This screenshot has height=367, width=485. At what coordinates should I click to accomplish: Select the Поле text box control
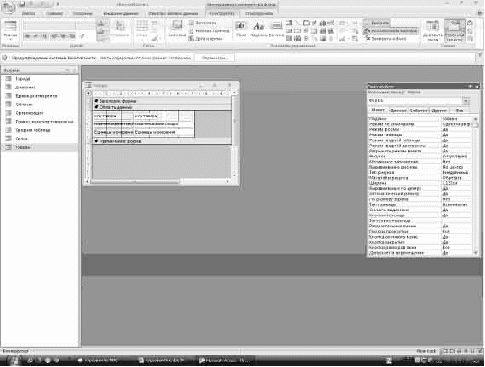(x=241, y=29)
